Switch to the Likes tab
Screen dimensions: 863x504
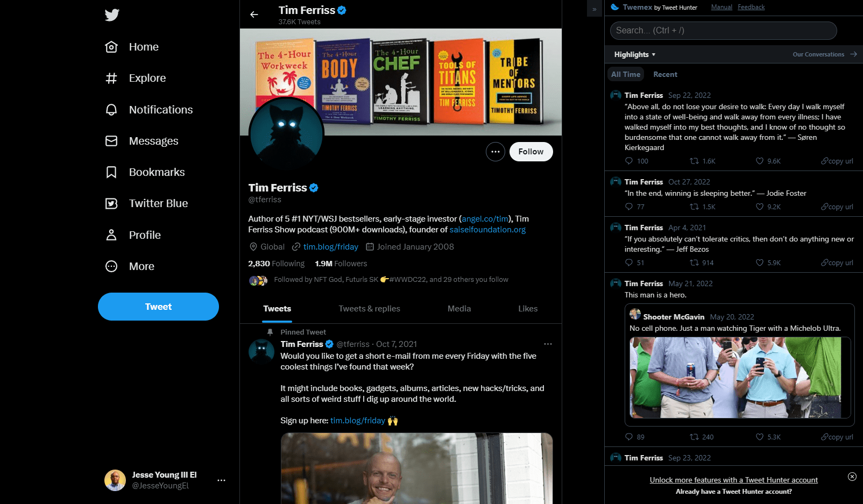528,309
